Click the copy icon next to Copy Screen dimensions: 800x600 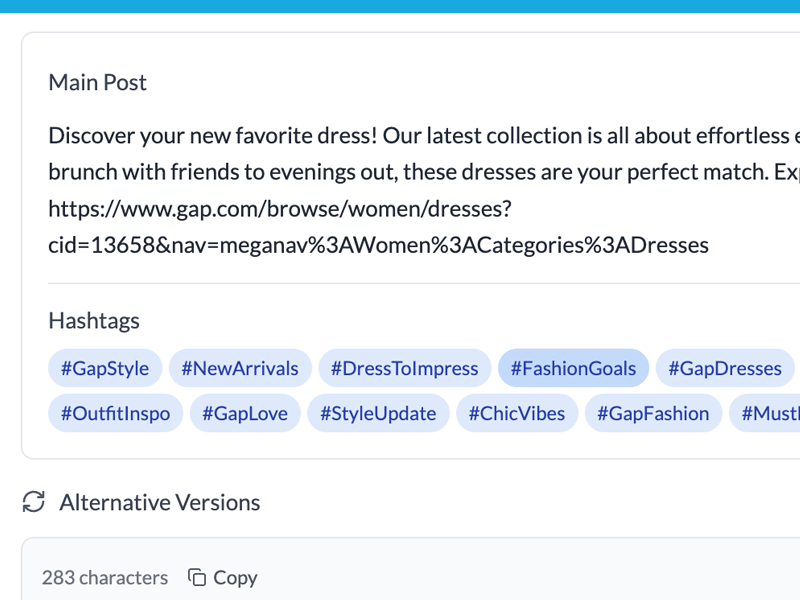(x=197, y=578)
